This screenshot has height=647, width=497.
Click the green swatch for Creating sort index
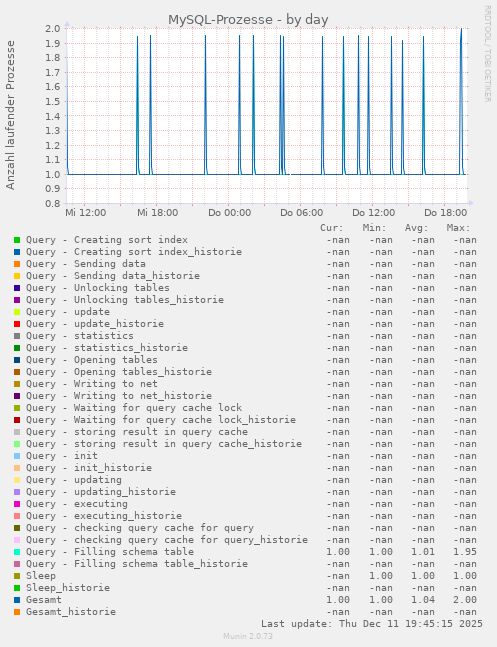[x=17, y=240]
